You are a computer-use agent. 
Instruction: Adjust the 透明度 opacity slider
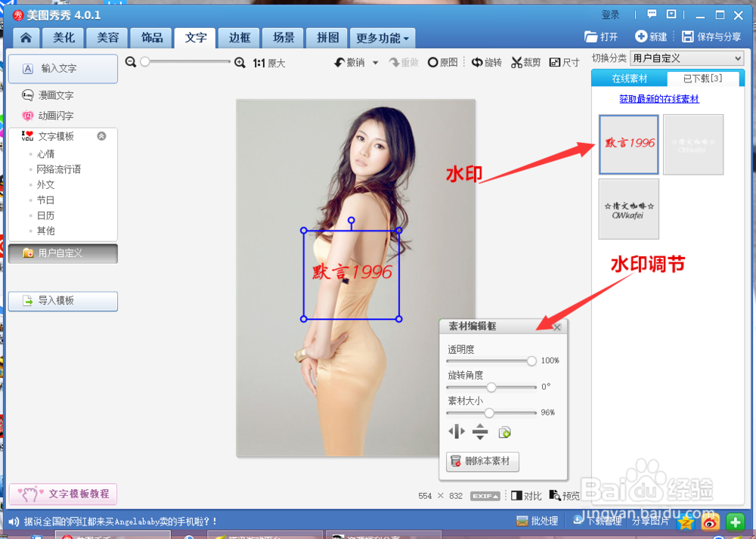(531, 361)
